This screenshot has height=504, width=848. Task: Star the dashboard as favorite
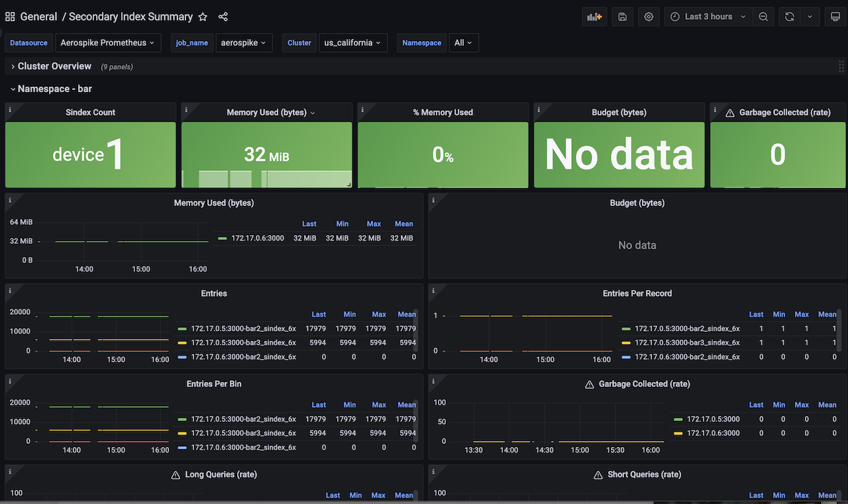(203, 17)
